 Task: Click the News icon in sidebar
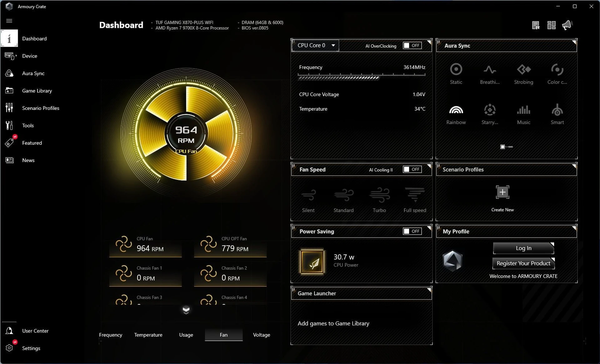click(x=9, y=160)
